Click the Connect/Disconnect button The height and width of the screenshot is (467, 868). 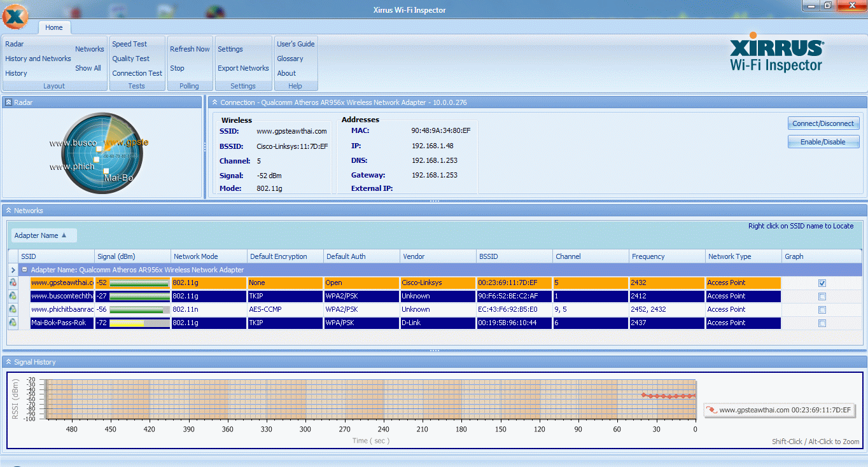[x=823, y=123]
